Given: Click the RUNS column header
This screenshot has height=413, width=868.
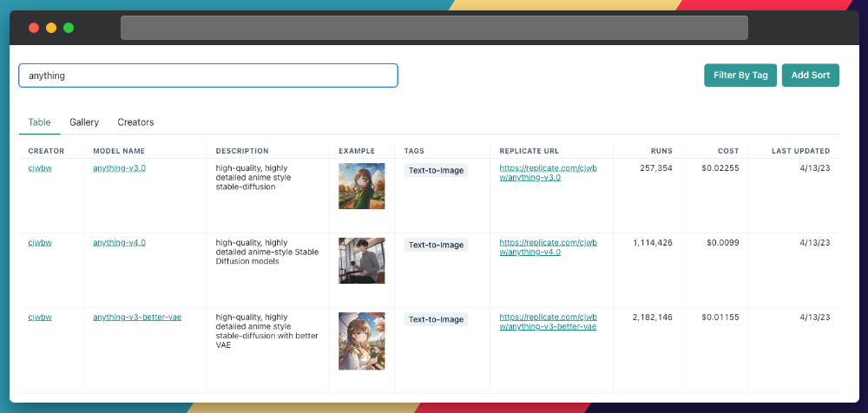Looking at the screenshot, I should click(662, 151).
